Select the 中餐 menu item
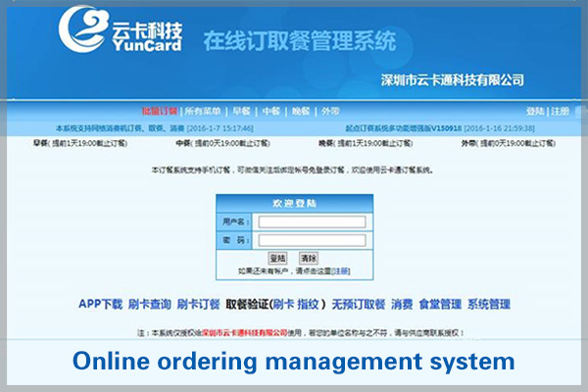 270,111
